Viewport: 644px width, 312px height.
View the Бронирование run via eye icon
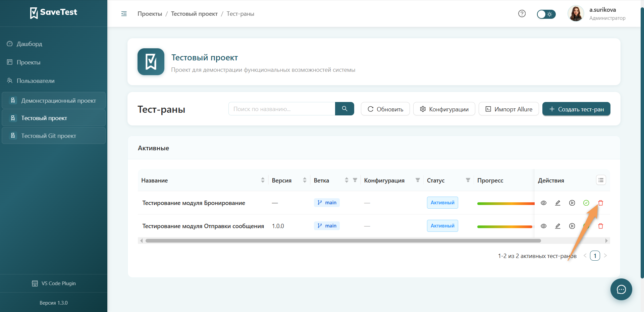coord(544,203)
